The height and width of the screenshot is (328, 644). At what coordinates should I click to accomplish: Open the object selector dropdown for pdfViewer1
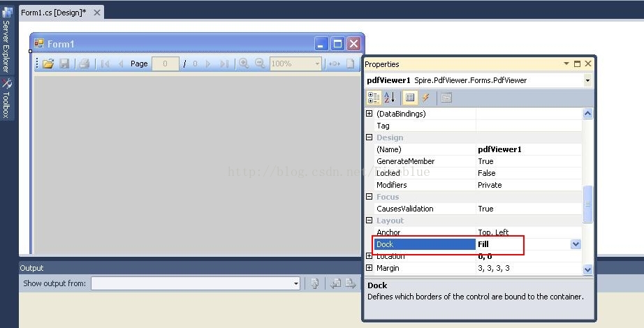587,80
